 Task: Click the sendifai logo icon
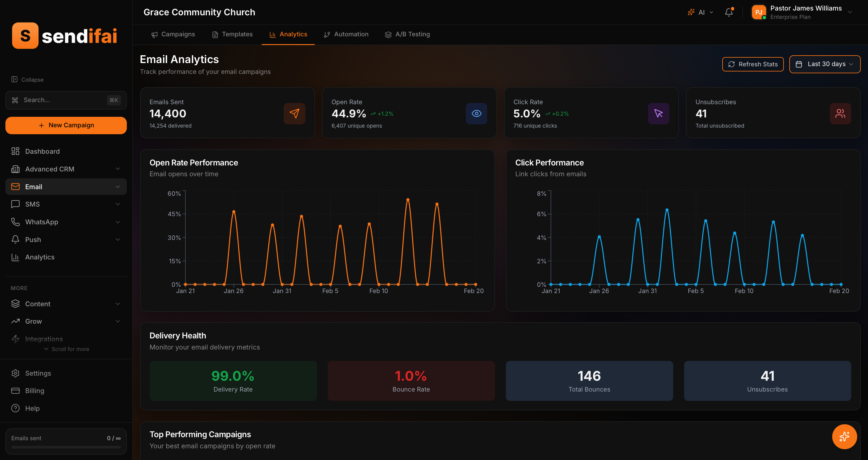click(x=25, y=36)
